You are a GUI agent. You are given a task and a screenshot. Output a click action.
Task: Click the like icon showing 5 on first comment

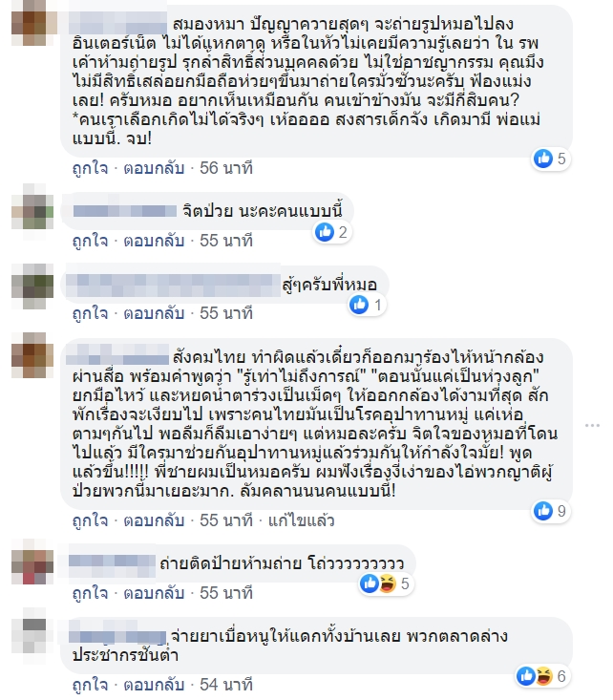(543, 159)
